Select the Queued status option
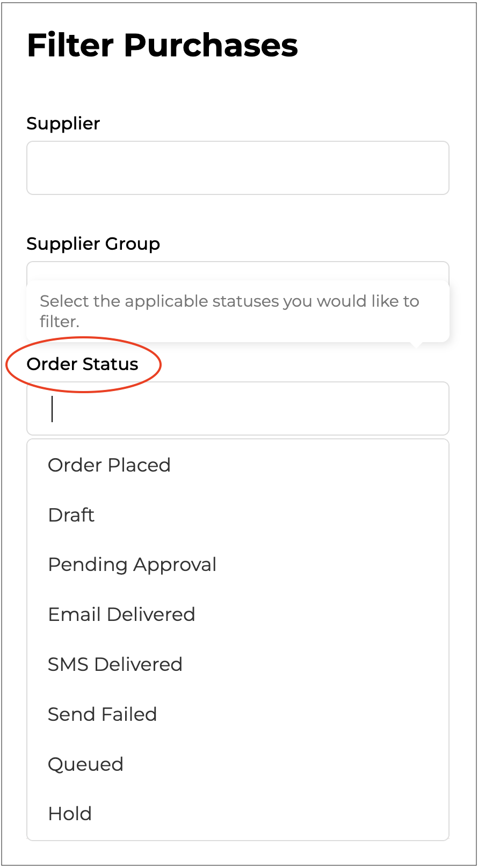 pyautogui.click(x=85, y=764)
